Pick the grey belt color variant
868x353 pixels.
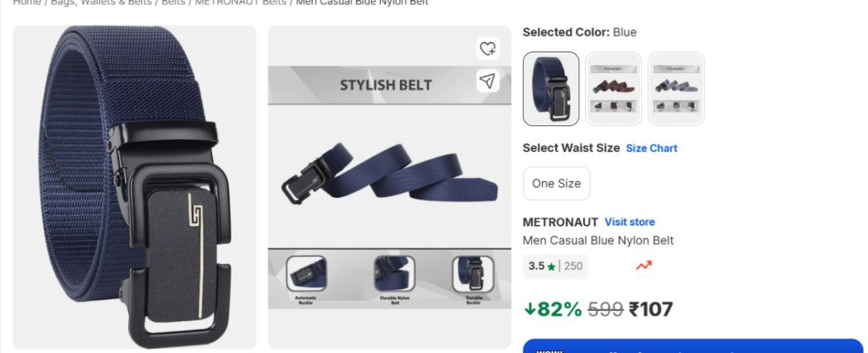click(676, 88)
